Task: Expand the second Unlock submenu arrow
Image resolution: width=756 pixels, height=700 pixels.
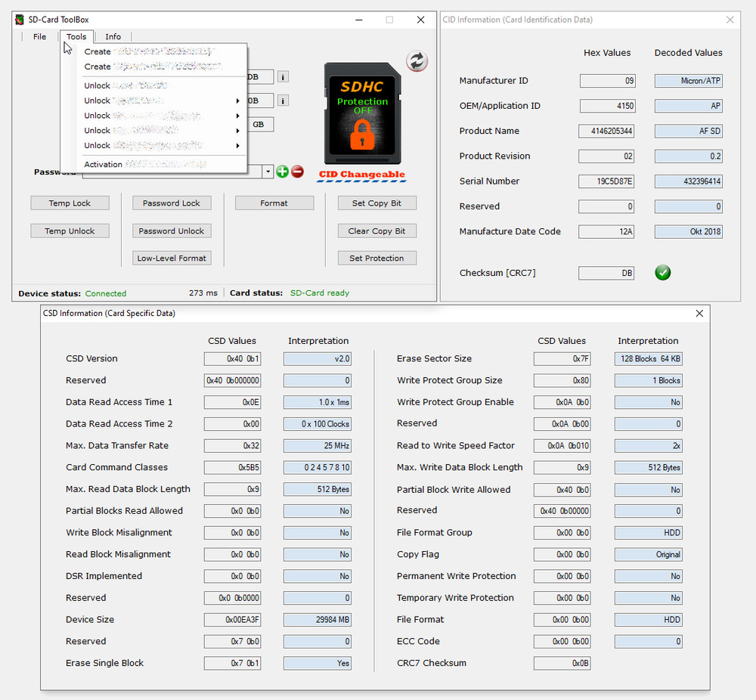Action: [x=238, y=100]
